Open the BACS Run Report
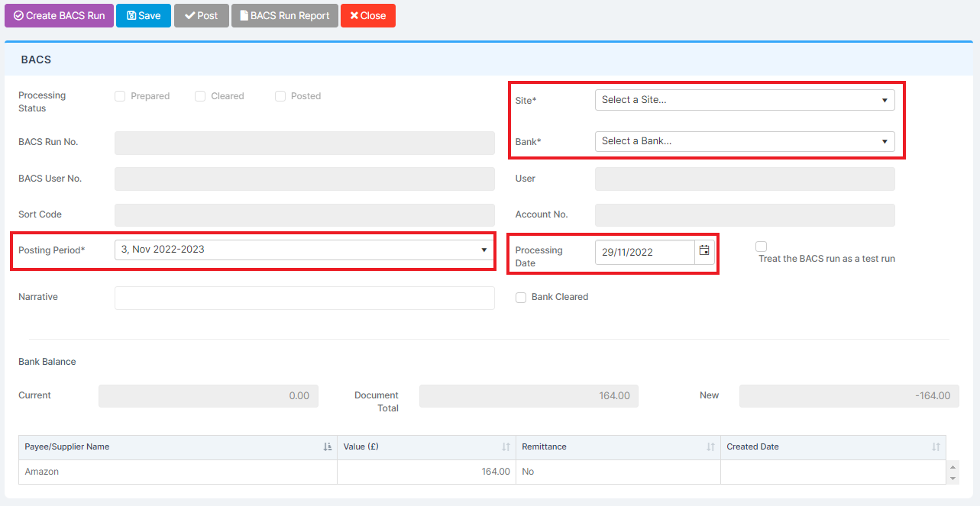 click(285, 15)
